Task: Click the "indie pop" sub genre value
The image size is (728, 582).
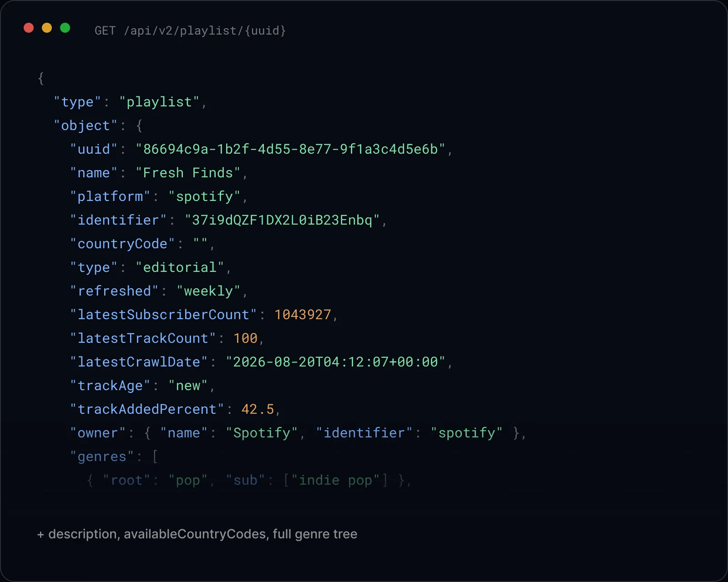Action: tap(335, 480)
